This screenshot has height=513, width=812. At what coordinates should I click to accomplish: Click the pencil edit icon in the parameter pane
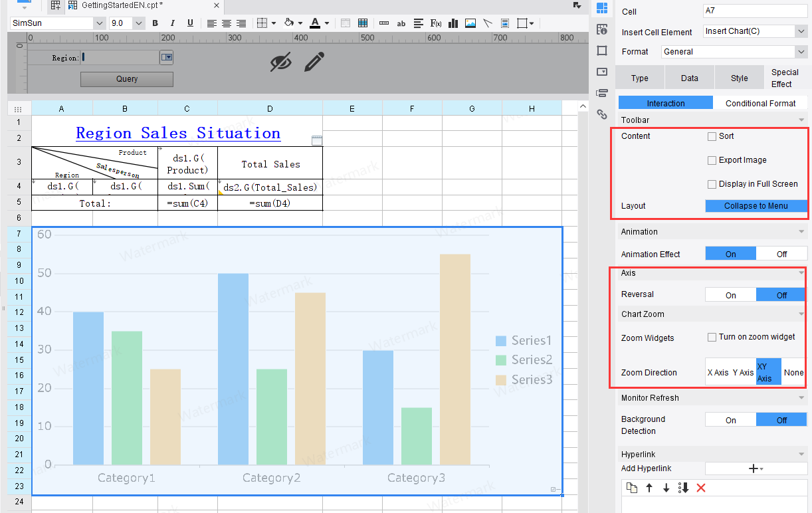click(314, 62)
